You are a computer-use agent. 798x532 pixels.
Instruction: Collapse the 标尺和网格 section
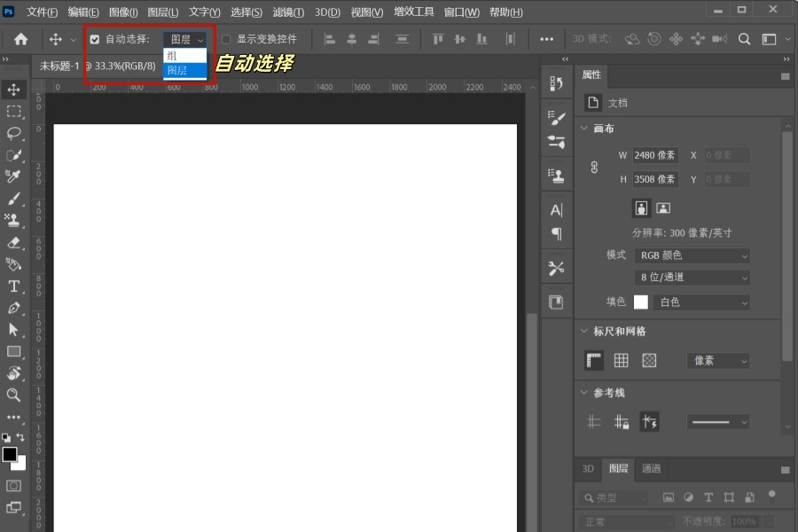pyautogui.click(x=583, y=331)
